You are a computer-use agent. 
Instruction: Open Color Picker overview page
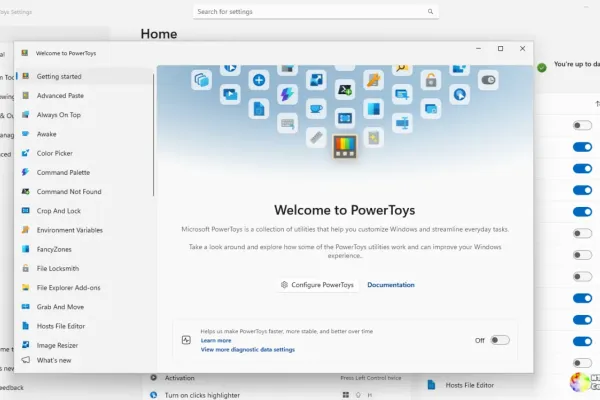tap(84, 153)
